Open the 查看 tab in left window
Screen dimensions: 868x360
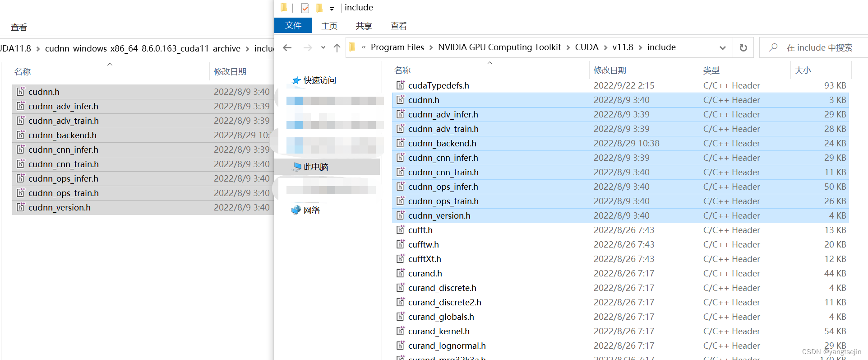tap(19, 27)
